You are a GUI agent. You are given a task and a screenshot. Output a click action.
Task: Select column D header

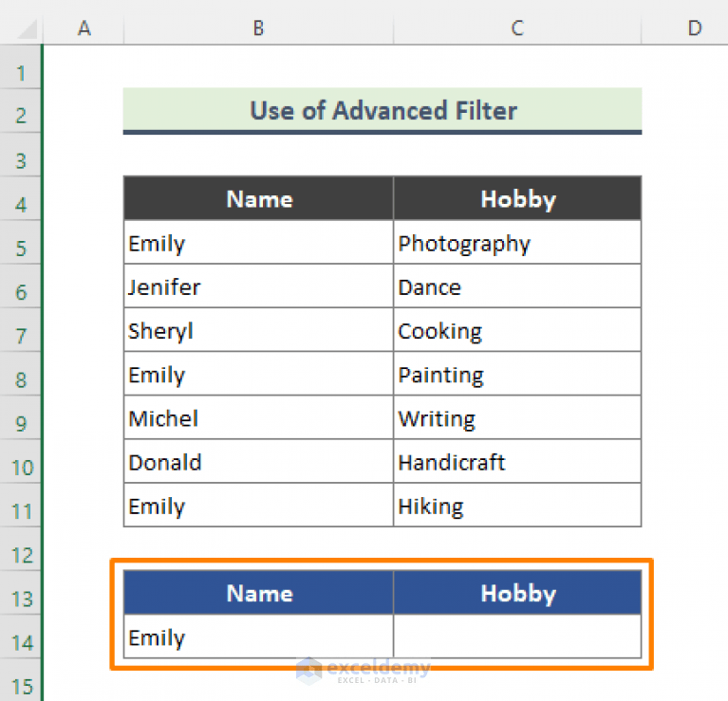point(685,28)
